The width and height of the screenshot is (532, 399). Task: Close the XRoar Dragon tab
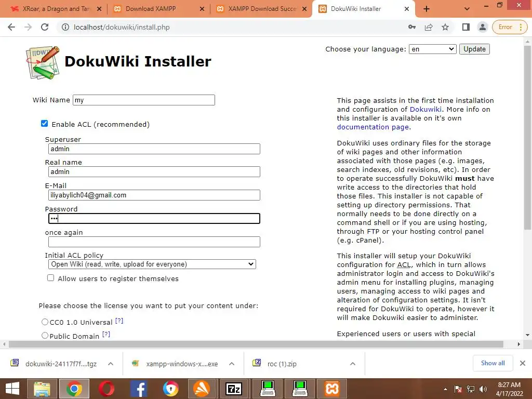pyautogui.click(x=99, y=9)
